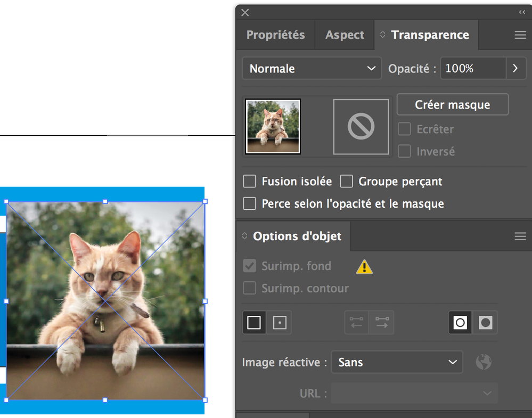Open the Image réactive Sans dropdown

tap(397, 362)
